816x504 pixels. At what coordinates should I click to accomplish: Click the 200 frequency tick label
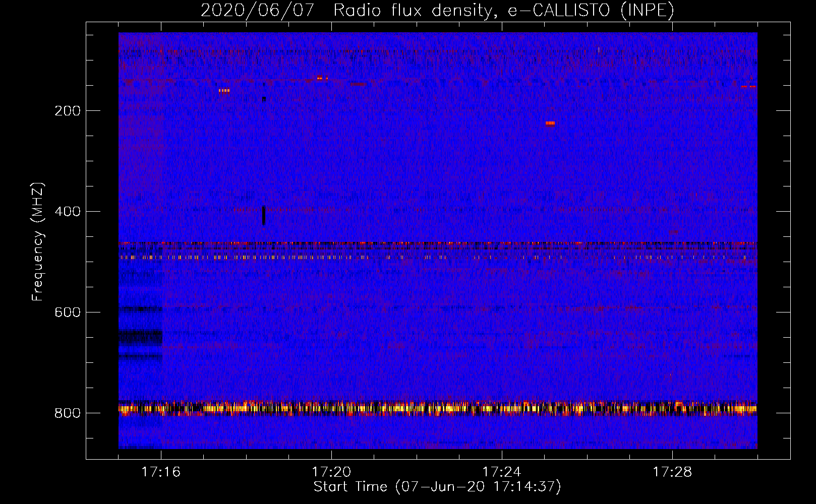68,111
